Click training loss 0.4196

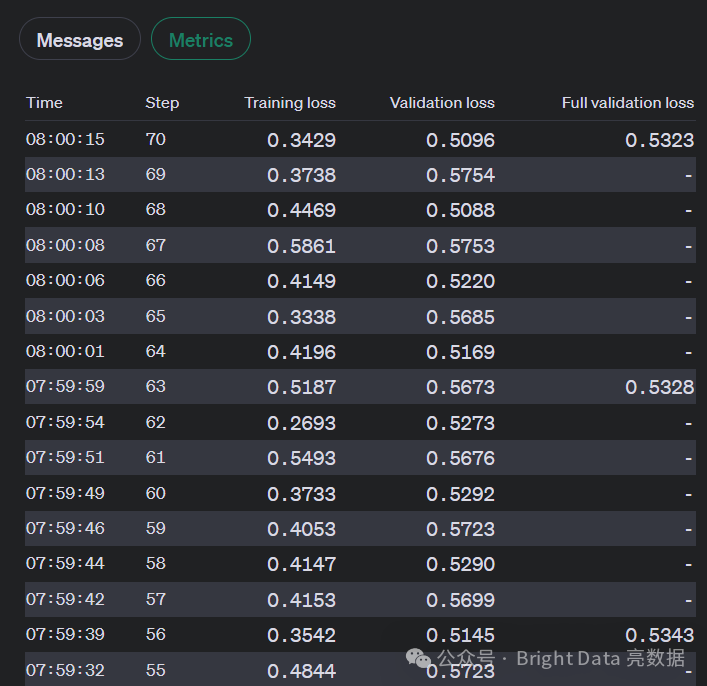[301, 352]
